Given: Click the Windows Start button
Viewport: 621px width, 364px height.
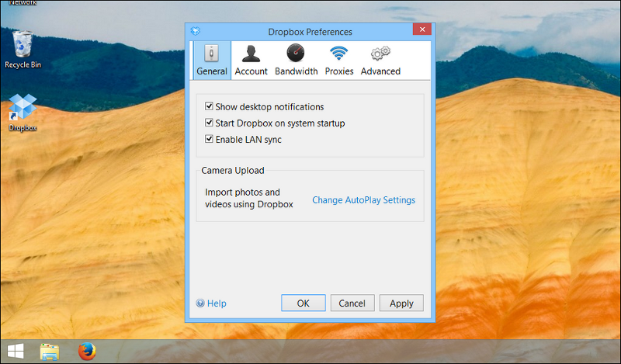Looking at the screenshot, I should click(x=16, y=352).
